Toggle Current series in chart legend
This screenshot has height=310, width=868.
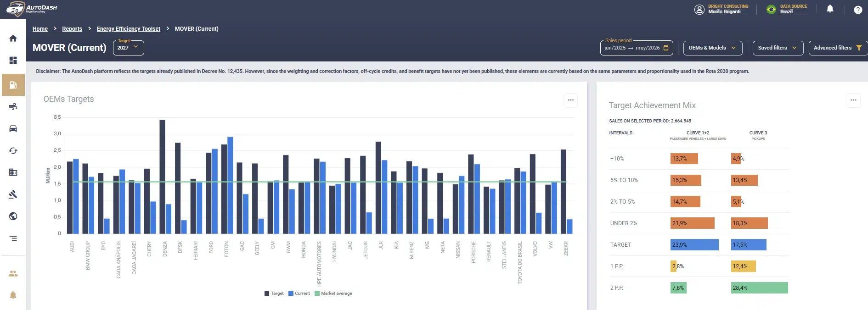(x=299, y=293)
